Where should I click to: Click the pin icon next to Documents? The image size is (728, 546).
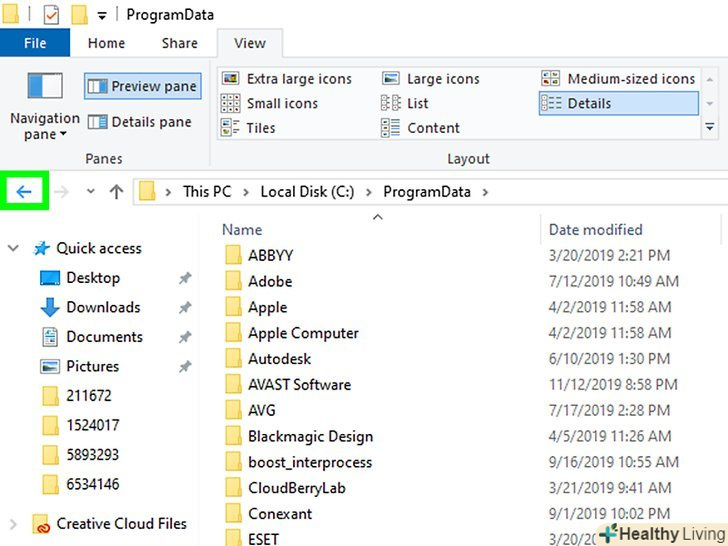pyautogui.click(x=185, y=337)
